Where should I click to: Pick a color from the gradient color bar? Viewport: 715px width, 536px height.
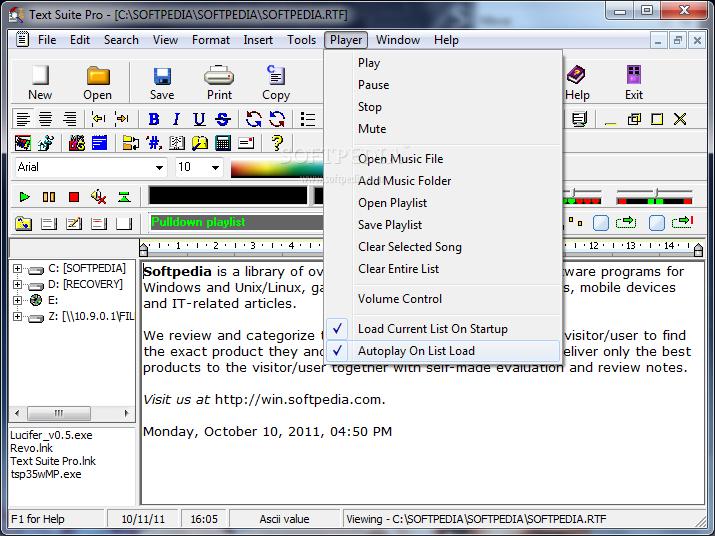click(x=277, y=168)
